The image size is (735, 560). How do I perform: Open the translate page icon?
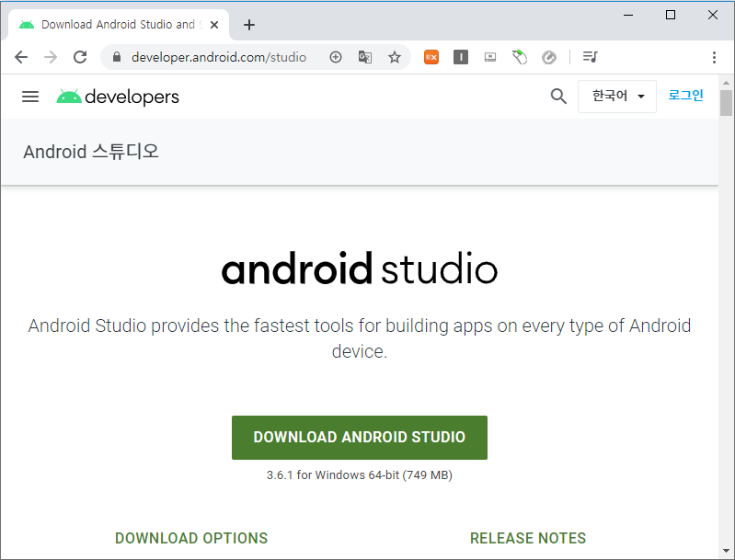pyautogui.click(x=365, y=57)
